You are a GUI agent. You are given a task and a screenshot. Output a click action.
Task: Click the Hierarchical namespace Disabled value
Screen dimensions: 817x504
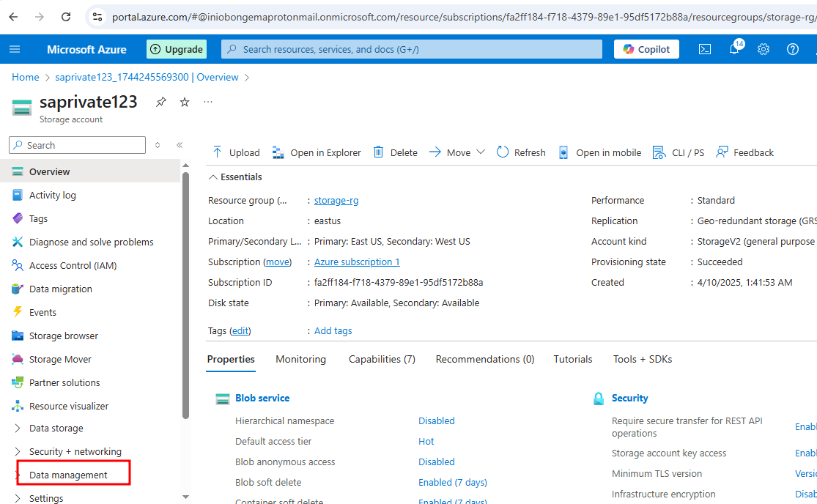point(436,420)
